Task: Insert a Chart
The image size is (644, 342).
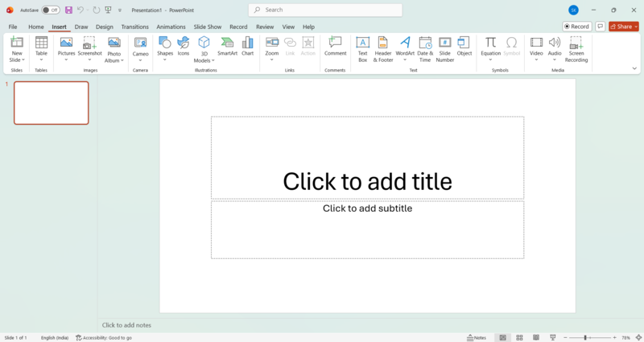Action: coord(247,46)
